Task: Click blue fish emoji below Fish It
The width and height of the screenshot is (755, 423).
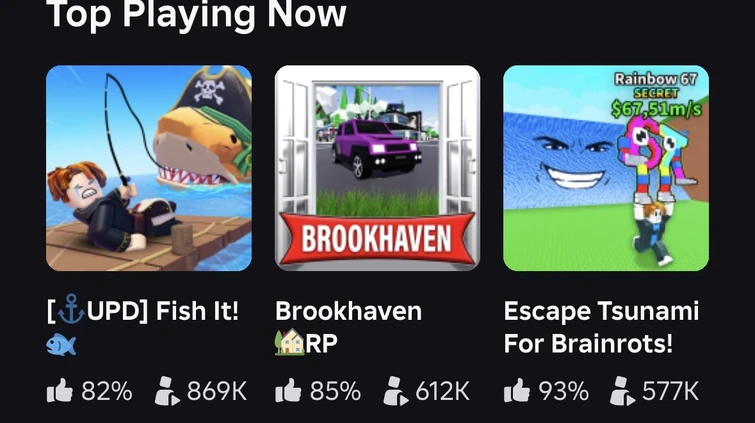Action: pos(61,344)
